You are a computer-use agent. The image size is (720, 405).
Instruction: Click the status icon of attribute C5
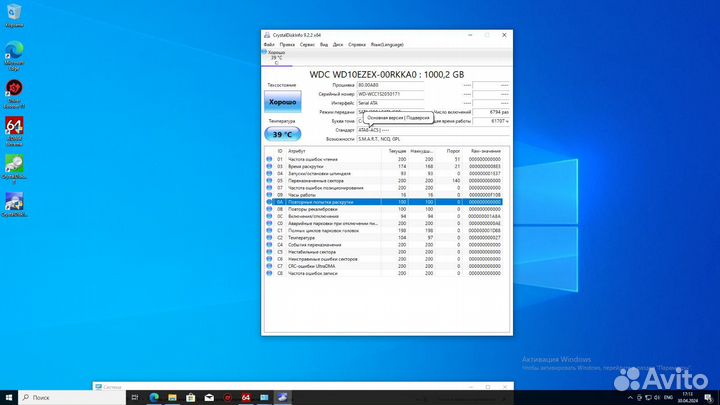(x=269, y=252)
